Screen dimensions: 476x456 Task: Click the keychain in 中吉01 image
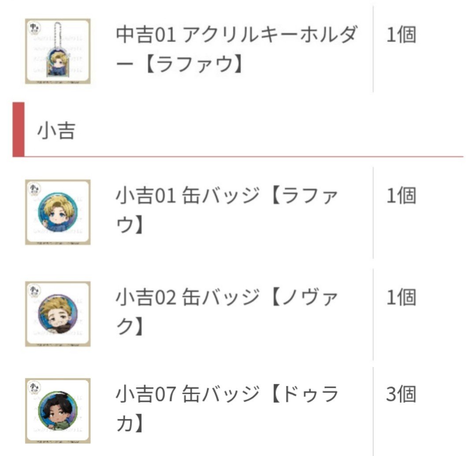(x=58, y=50)
